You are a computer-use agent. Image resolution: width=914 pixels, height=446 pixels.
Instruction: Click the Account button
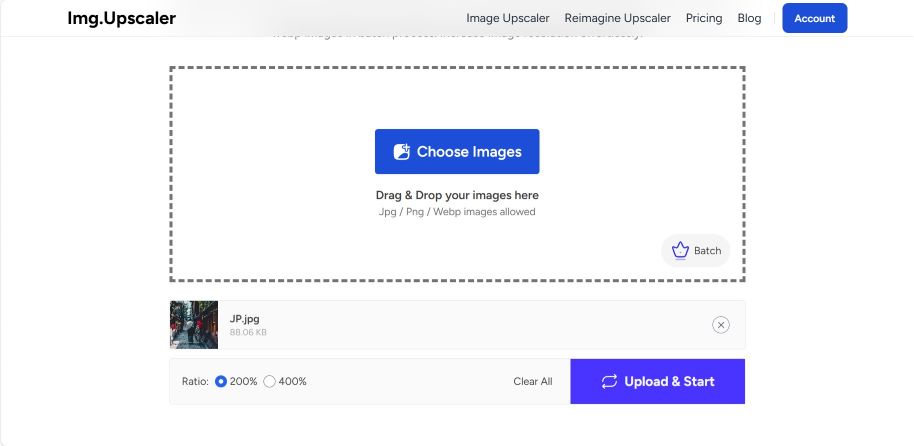pyautogui.click(x=814, y=18)
